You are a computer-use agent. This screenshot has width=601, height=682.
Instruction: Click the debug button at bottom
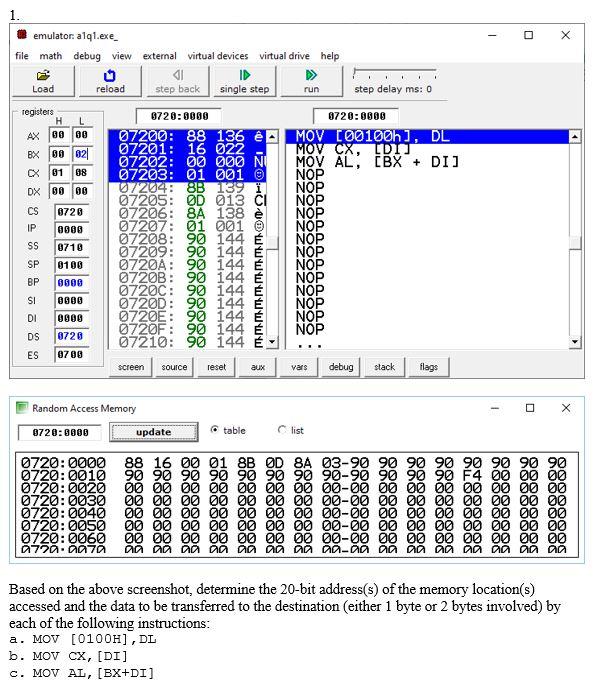pos(341,367)
